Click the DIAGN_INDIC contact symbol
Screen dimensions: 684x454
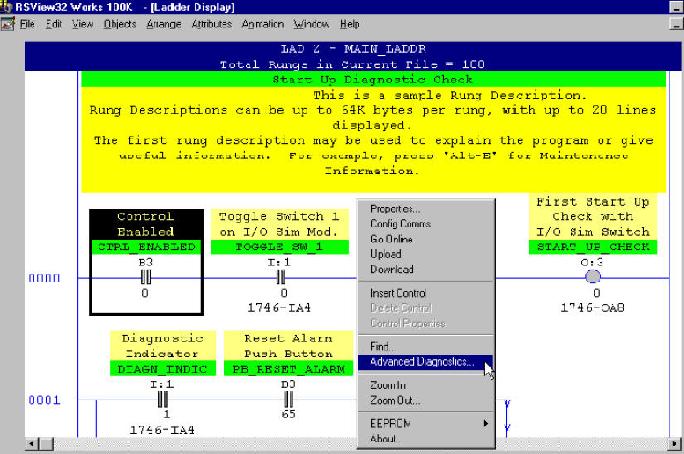pyautogui.click(x=163, y=399)
